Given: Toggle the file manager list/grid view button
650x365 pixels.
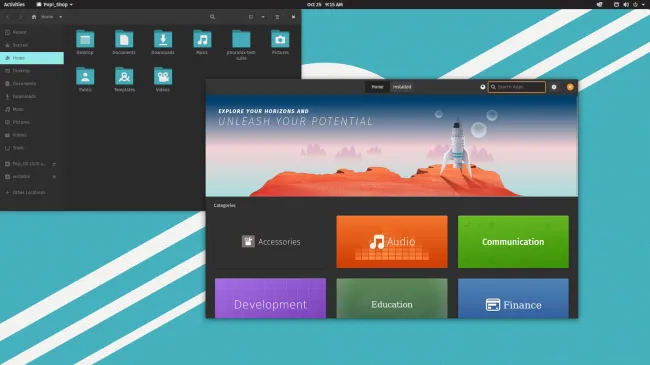Looking at the screenshot, I should click(251, 17).
